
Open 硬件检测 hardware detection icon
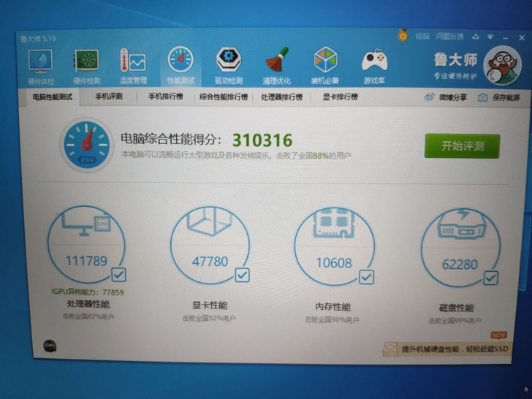click(x=86, y=66)
